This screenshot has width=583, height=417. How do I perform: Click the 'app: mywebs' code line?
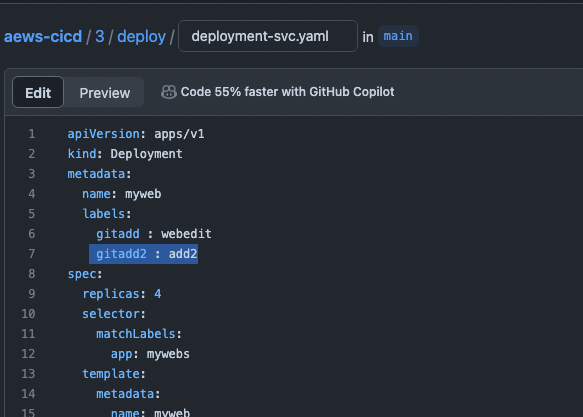pos(150,354)
